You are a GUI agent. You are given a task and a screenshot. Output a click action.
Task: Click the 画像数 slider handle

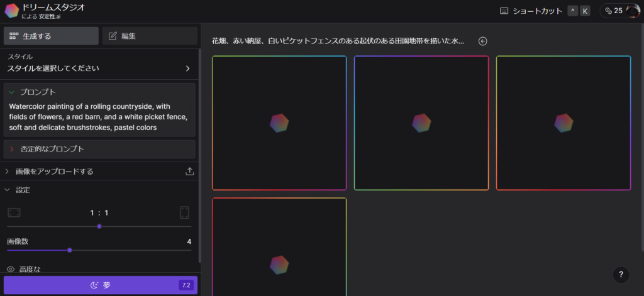(69, 250)
